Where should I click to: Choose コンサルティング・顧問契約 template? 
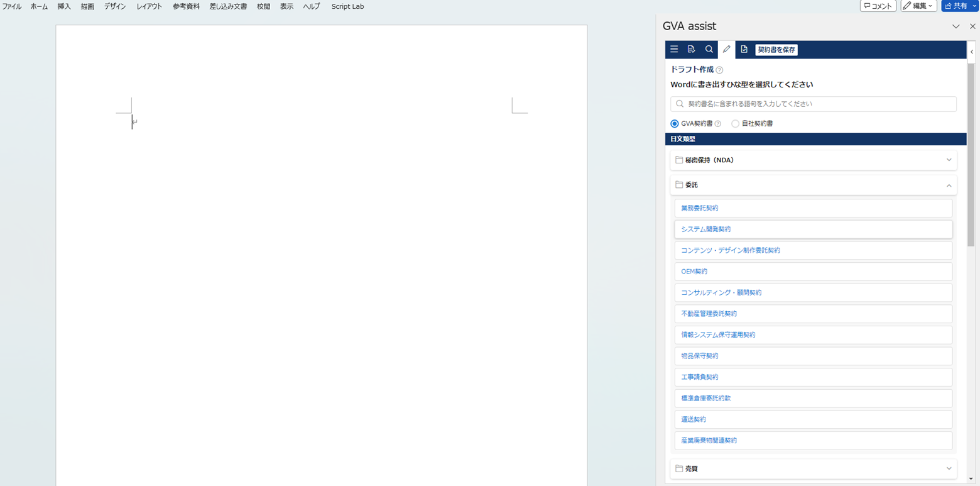(814, 292)
